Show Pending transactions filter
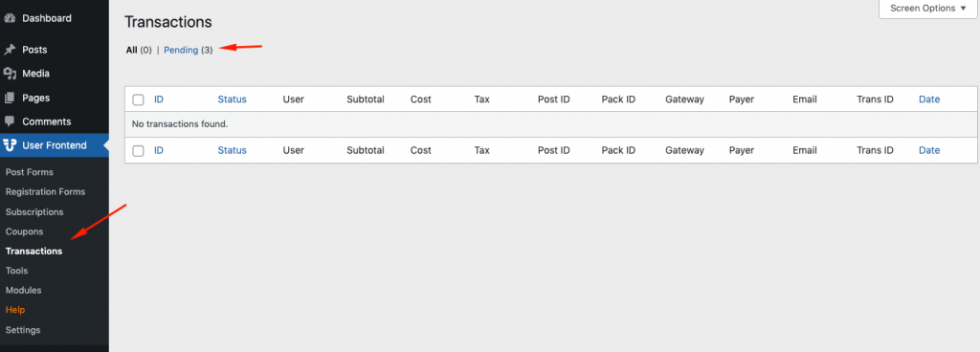 coord(181,50)
